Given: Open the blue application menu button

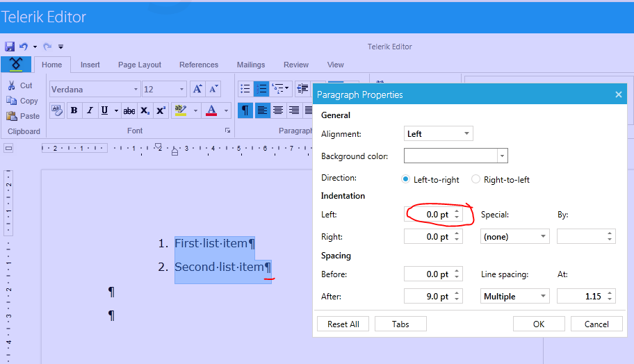Looking at the screenshot, I should click(x=16, y=64).
